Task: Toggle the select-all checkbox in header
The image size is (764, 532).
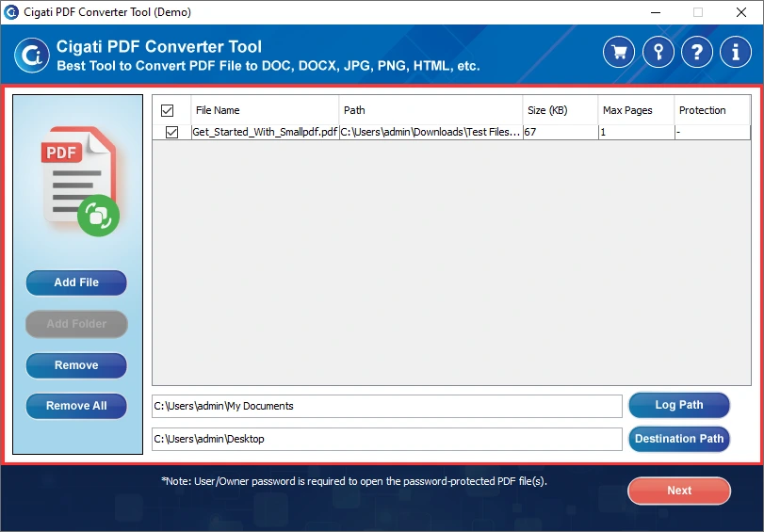Action: (167, 110)
